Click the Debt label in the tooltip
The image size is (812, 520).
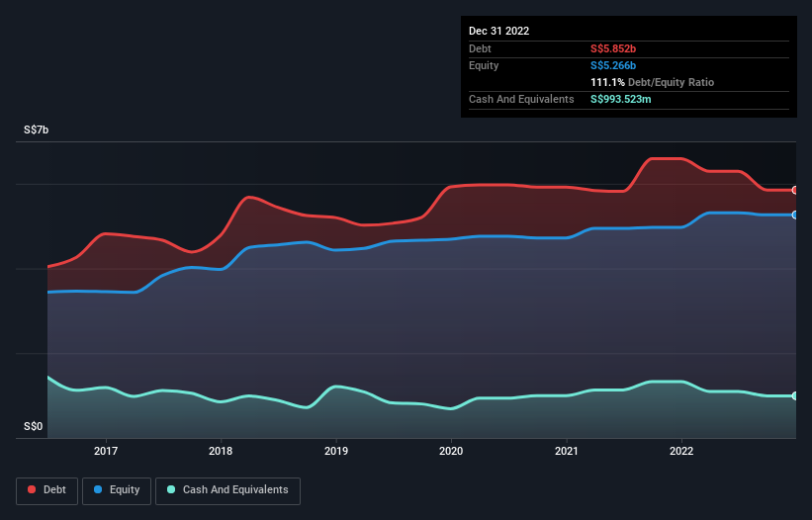(x=480, y=48)
